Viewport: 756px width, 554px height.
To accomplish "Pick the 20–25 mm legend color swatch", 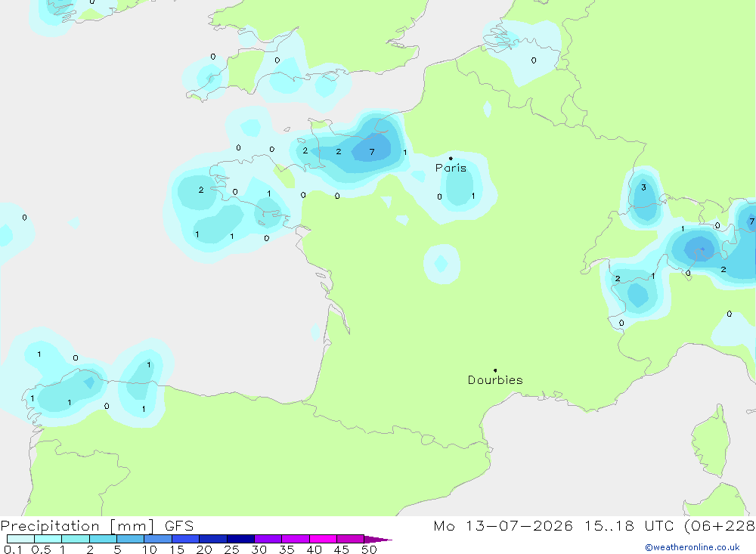I will [x=213, y=539].
